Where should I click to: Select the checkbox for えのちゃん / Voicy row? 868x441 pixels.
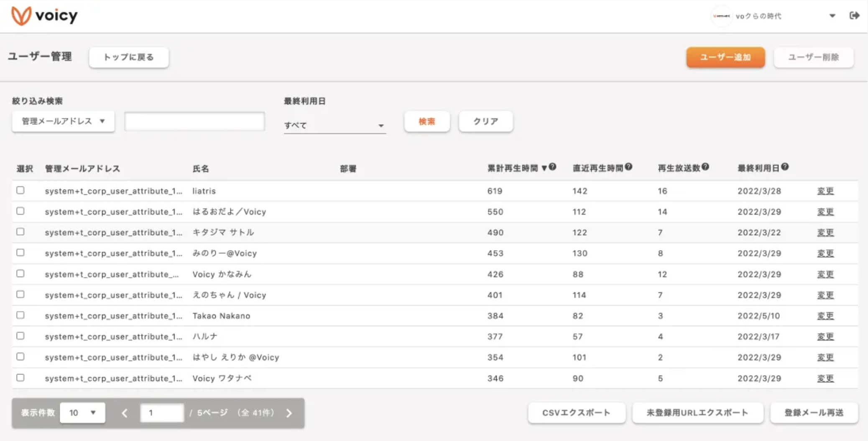[x=20, y=295]
